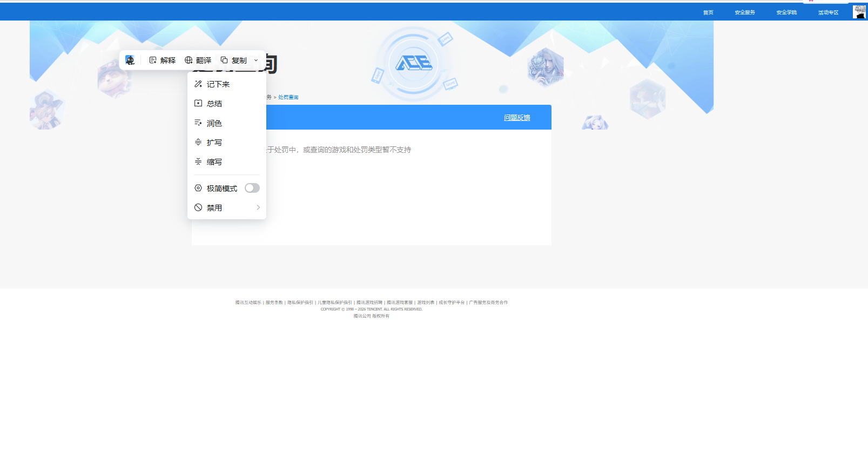Screen dimensions: 868x466
Task: Open the 问题反馈 link
Action: [x=517, y=118]
